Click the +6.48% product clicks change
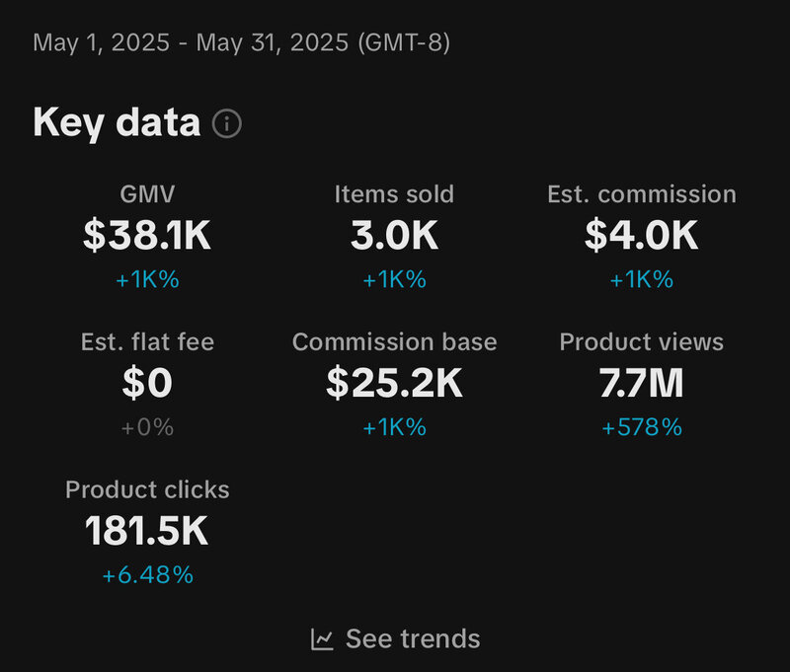The image size is (790, 672). tap(147, 575)
